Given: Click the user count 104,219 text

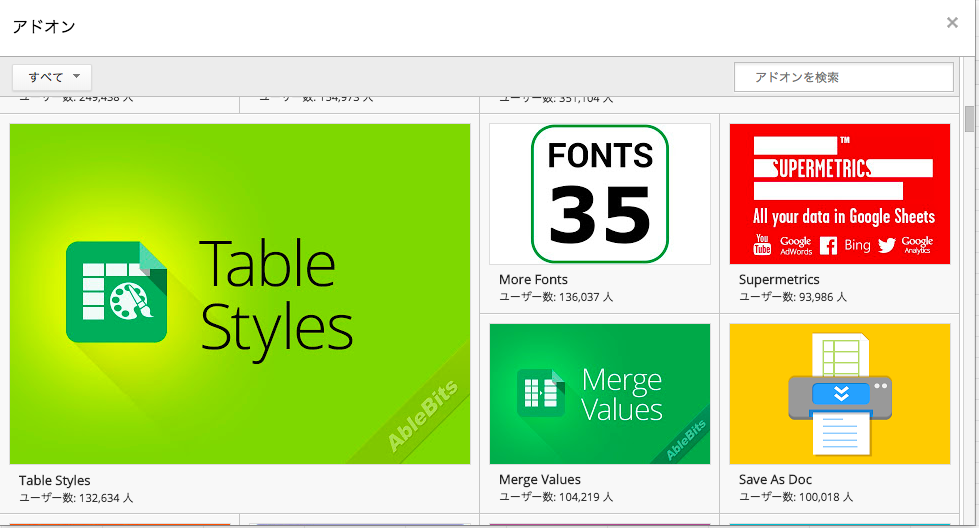Looking at the screenshot, I should pos(556,497).
